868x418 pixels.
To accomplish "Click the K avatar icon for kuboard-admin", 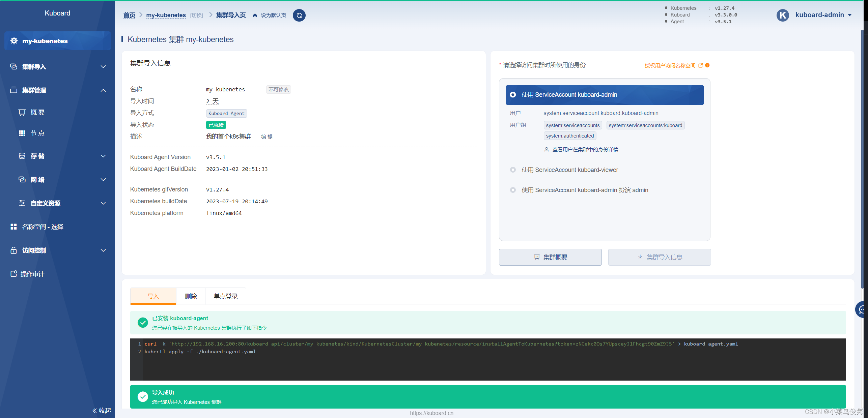I will click(783, 15).
